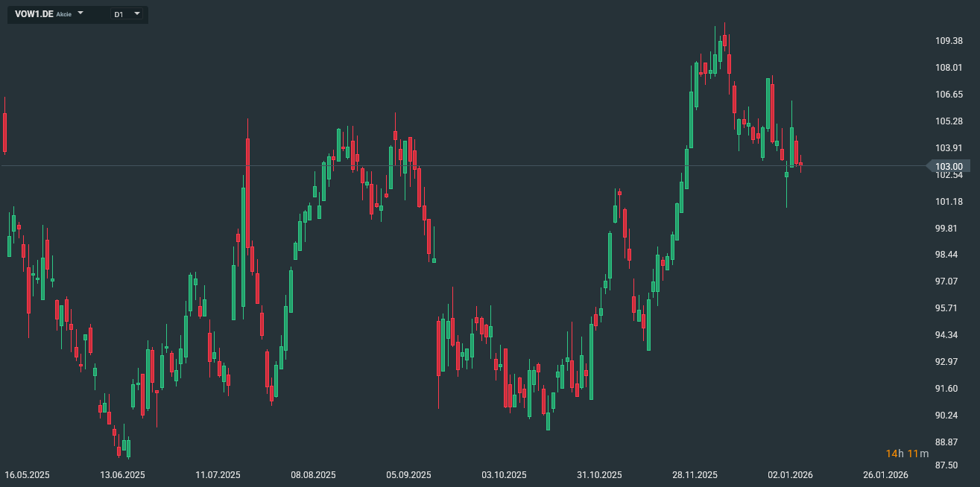Select the 31.10.2025 date label

point(599,475)
